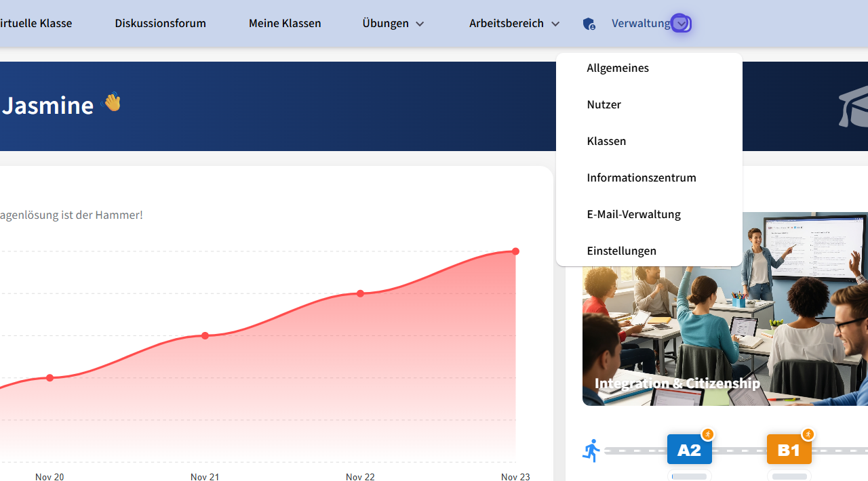Click orange arrow icon on A2 badge
Image resolution: width=868 pixels, height=481 pixels.
point(707,434)
